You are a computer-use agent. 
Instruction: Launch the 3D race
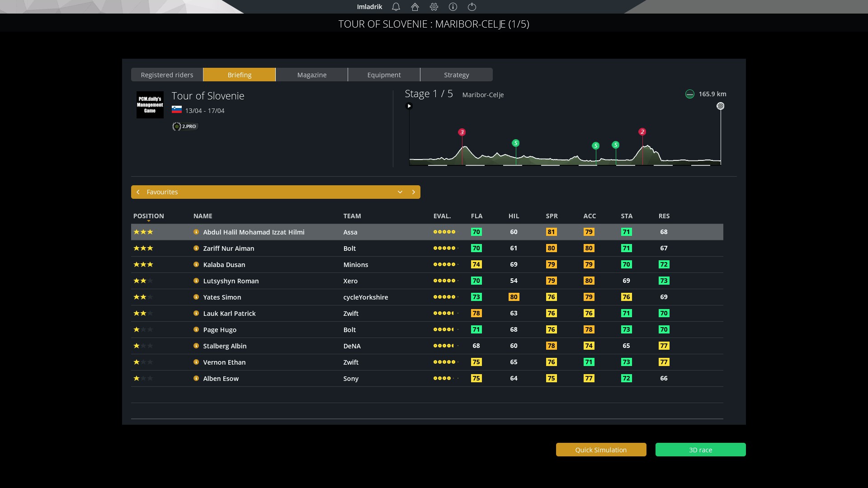point(700,450)
